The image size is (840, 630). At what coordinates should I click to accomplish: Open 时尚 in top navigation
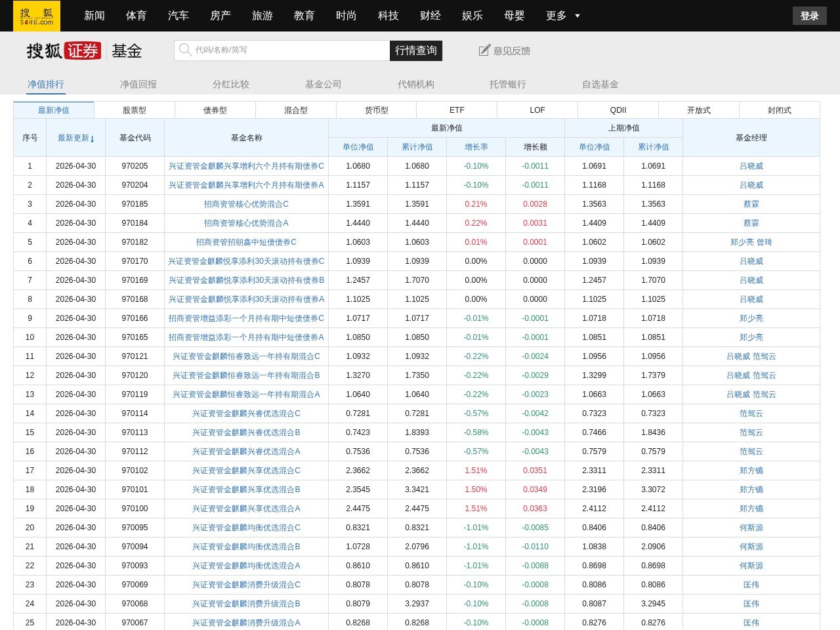[x=346, y=16]
